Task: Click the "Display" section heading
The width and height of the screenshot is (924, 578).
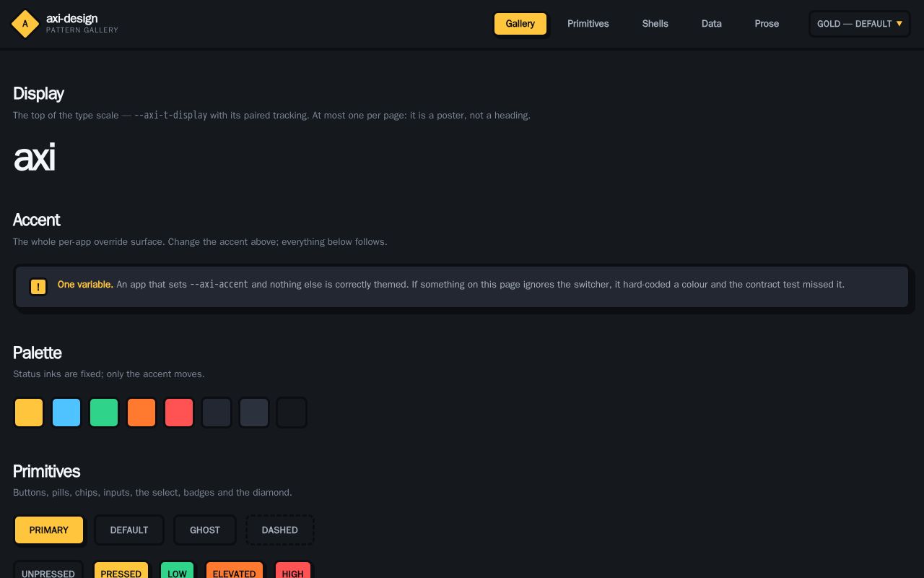Action: pyautogui.click(x=38, y=94)
